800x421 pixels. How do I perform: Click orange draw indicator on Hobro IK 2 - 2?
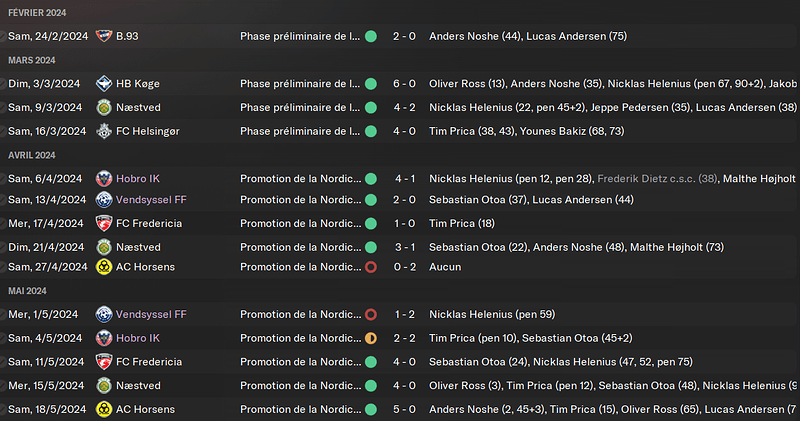(371, 338)
